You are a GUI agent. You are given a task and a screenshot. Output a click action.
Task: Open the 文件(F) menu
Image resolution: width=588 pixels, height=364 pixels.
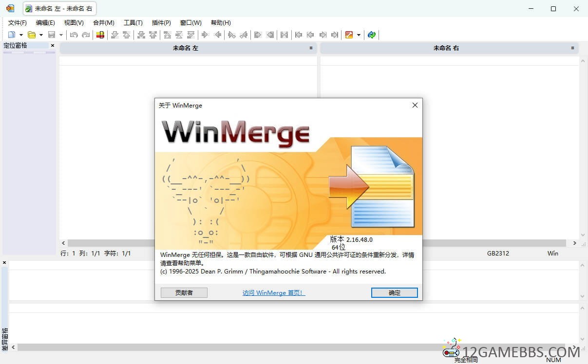(18, 23)
